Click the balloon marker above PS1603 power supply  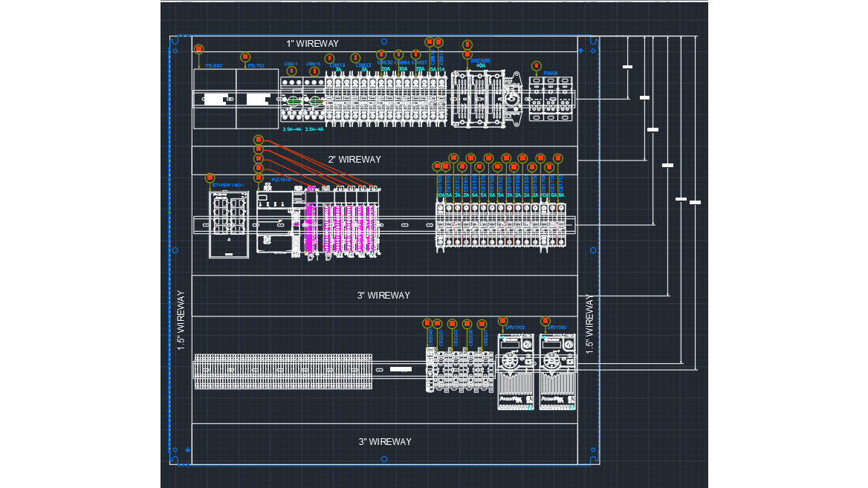tap(198, 49)
